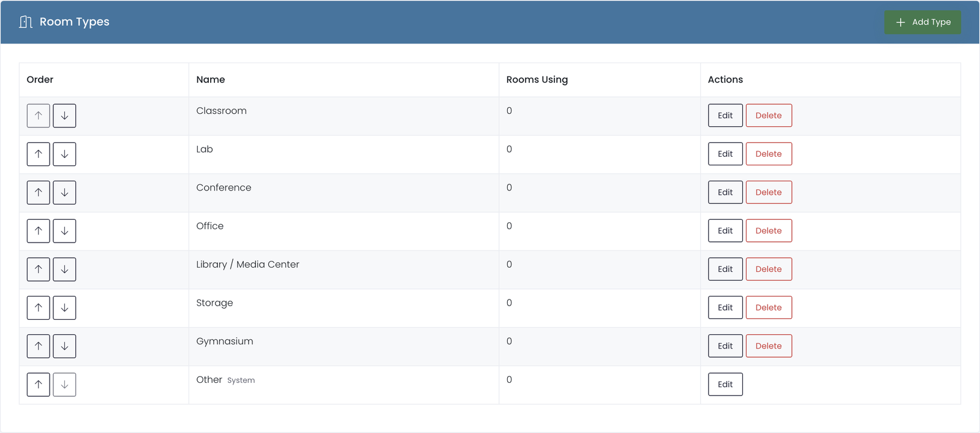This screenshot has width=980, height=433.
Task: Edit the Conference room type
Action: click(x=725, y=192)
